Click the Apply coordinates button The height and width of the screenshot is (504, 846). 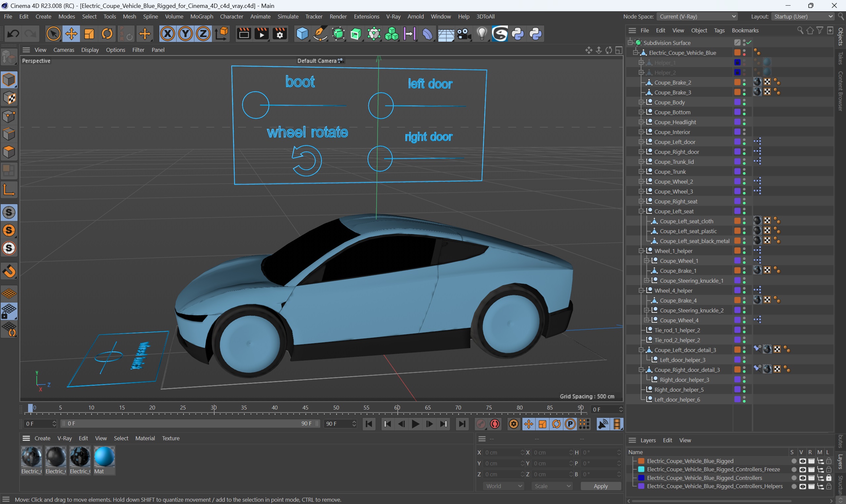point(600,486)
